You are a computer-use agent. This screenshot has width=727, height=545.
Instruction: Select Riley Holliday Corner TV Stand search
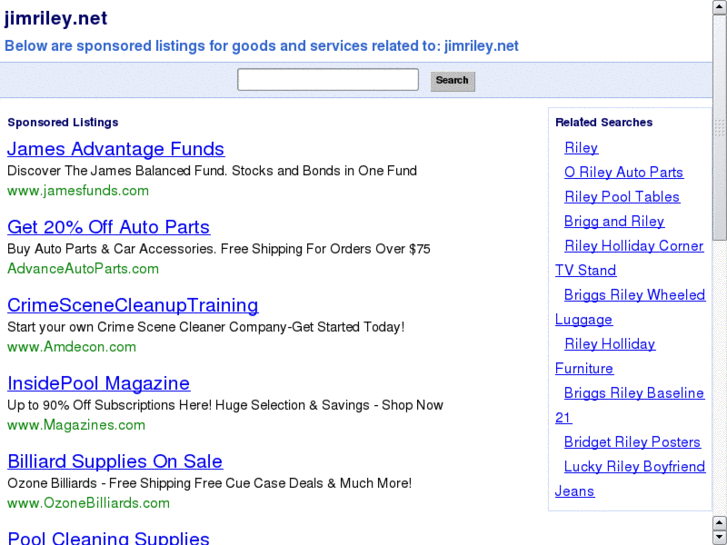coord(630,258)
